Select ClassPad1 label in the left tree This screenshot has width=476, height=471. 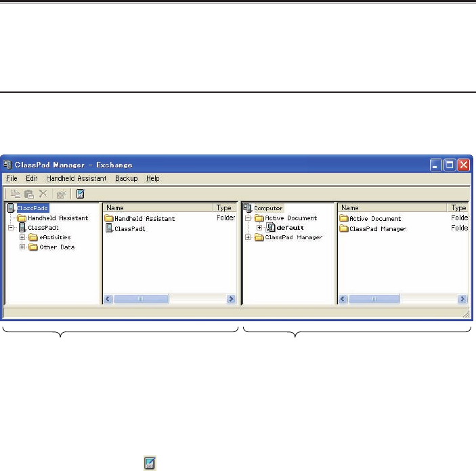pos(43,227)
